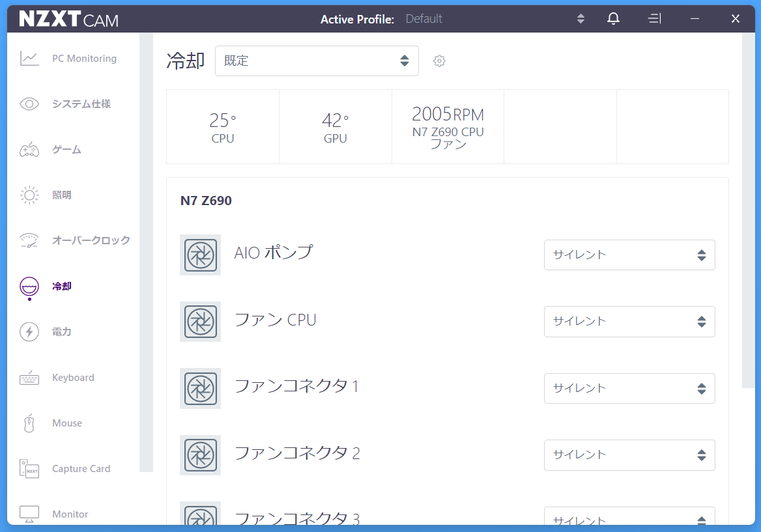Click the ファンコネクタ 1 label
761x532 pixels.
coord(296,386)
